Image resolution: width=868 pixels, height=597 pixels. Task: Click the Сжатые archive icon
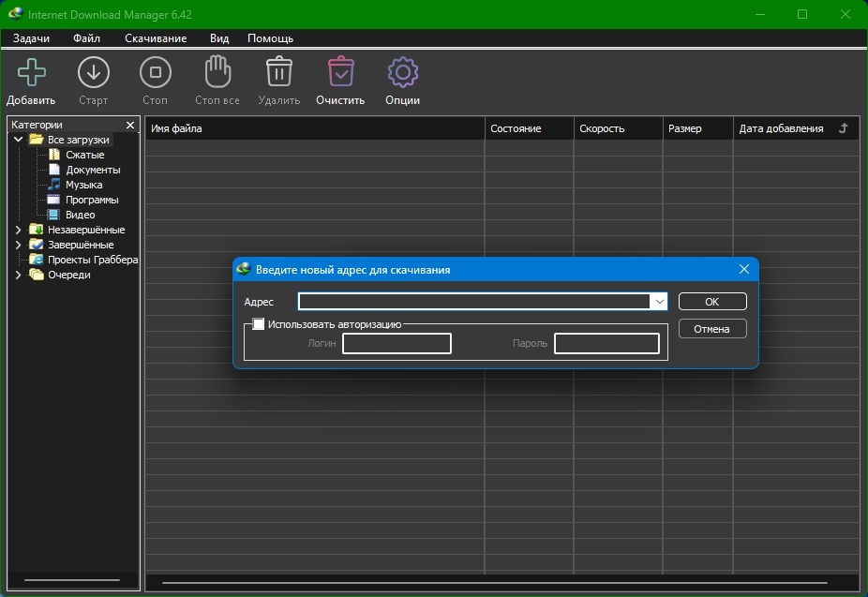54,155
